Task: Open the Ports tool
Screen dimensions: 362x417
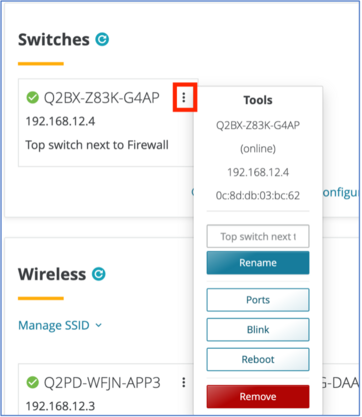Action: coord(258,300)
